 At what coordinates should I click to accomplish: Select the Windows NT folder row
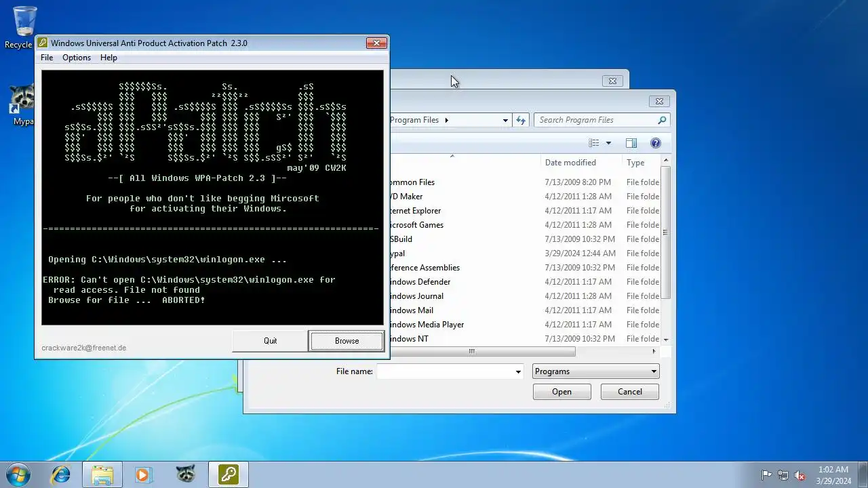tap(524, 339)
